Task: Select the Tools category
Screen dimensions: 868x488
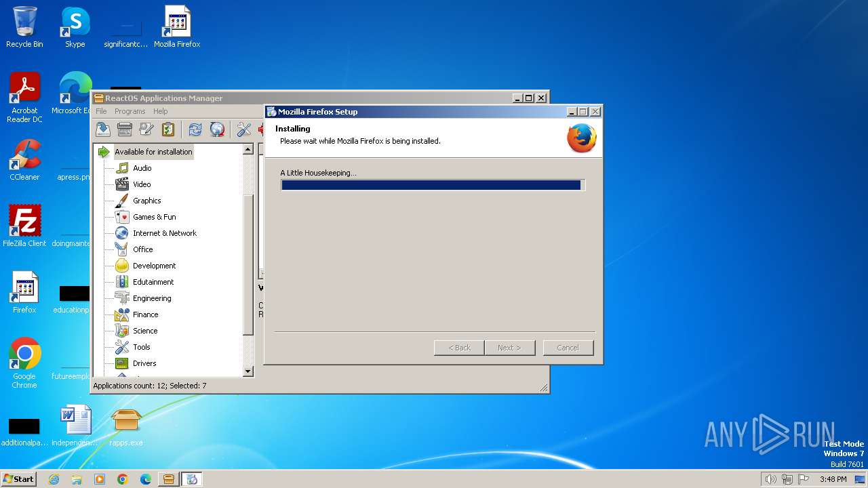Action: click(141, 347)
